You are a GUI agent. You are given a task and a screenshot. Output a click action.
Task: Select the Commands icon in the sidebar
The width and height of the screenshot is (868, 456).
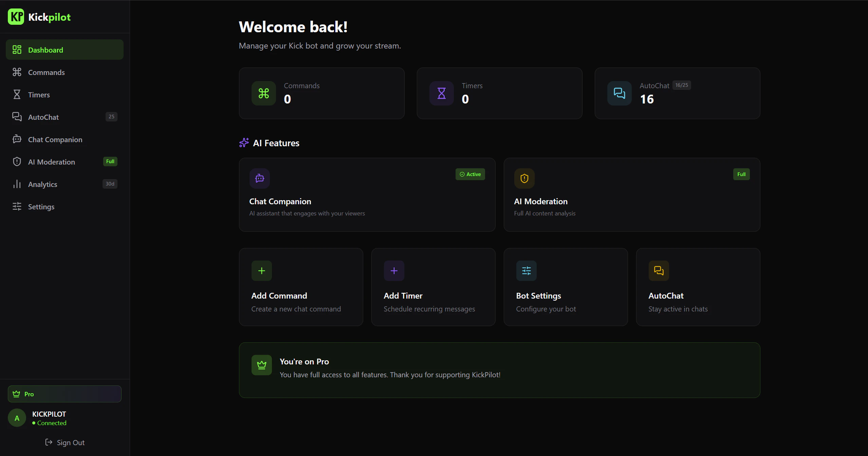[x=17, y=72]
